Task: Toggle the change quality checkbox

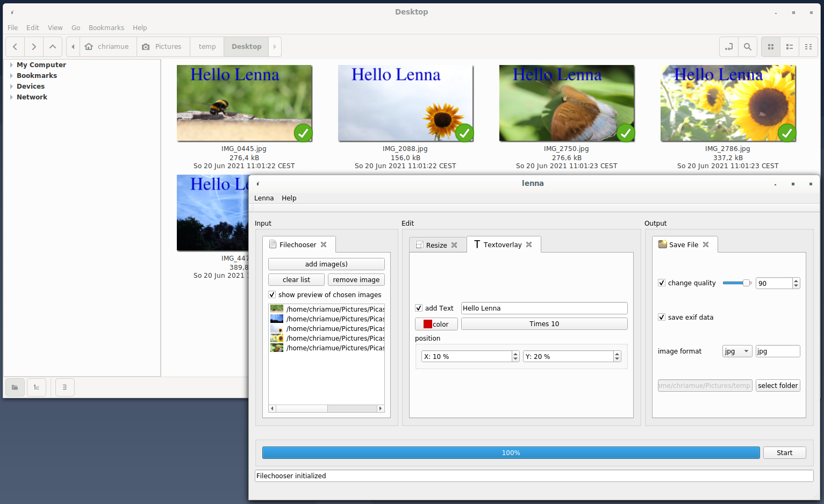Action: coord(662,283)
